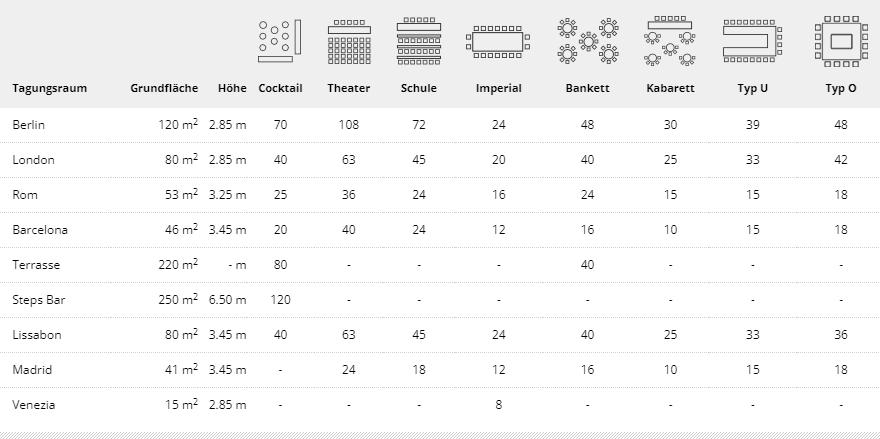Click the Grundfläche column header
This screenshot has height=439, width=880.
[164, 88]
